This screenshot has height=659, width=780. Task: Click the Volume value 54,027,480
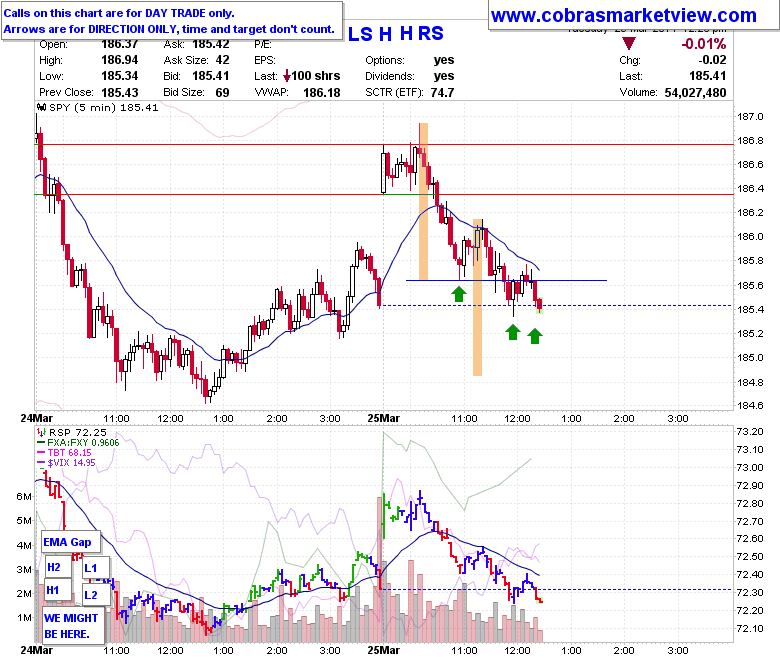(x=695, y=93)
